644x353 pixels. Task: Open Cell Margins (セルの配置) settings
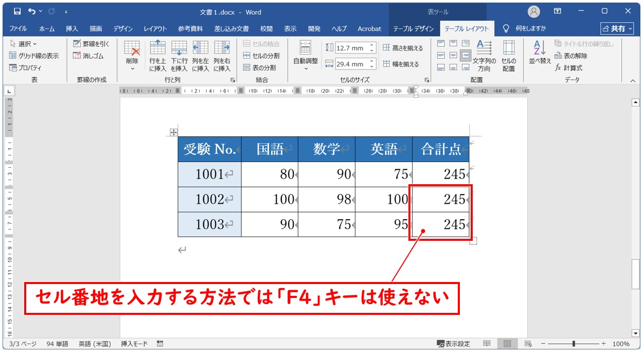click(508, 55)
